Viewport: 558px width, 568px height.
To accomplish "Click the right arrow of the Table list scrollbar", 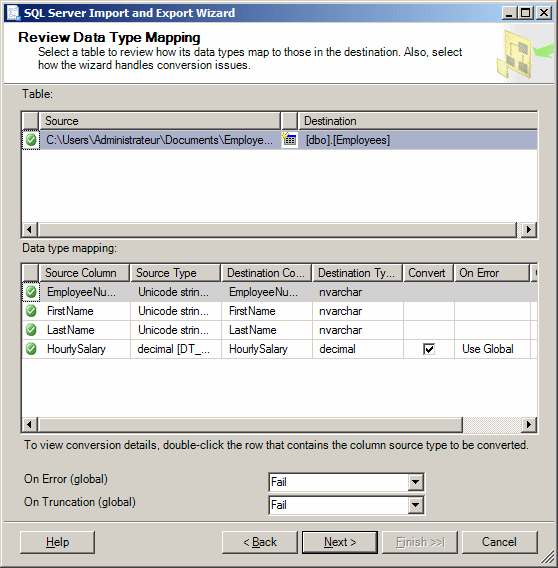I will (529, 229).
